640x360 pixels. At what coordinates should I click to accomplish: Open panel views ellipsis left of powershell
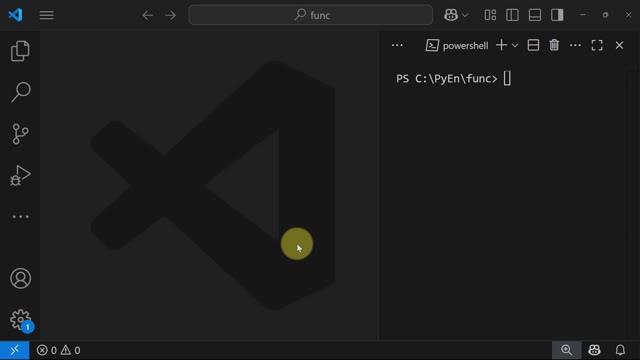click(x=397, y=45)
